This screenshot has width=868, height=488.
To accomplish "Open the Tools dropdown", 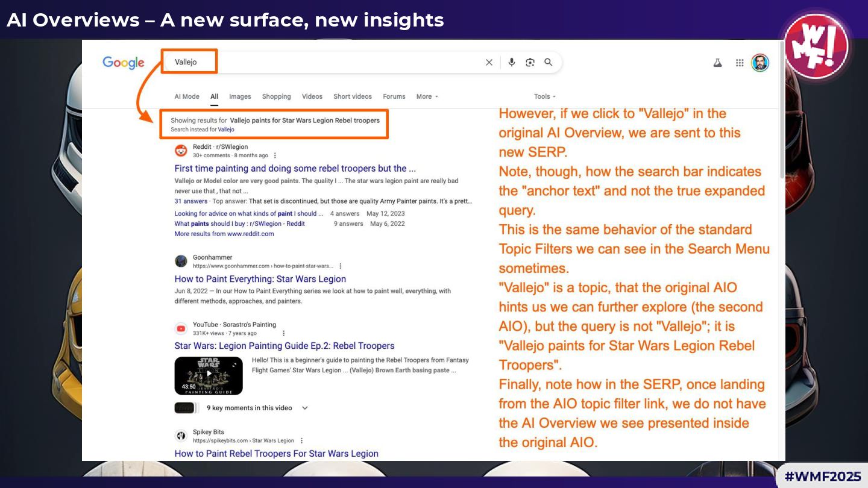I will [545, 96].
